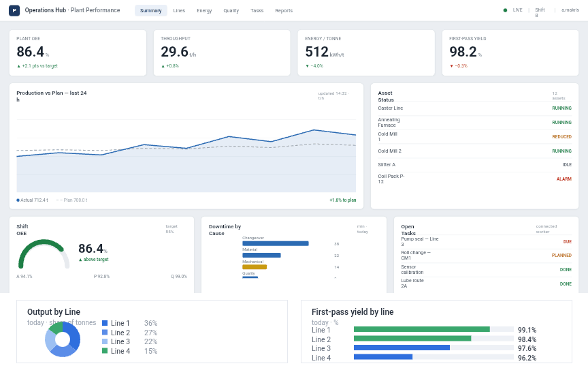Screen dimensions: 588x368
Task: Click the +2.1 pts vs target indicator
Action: tap(37, 65)
